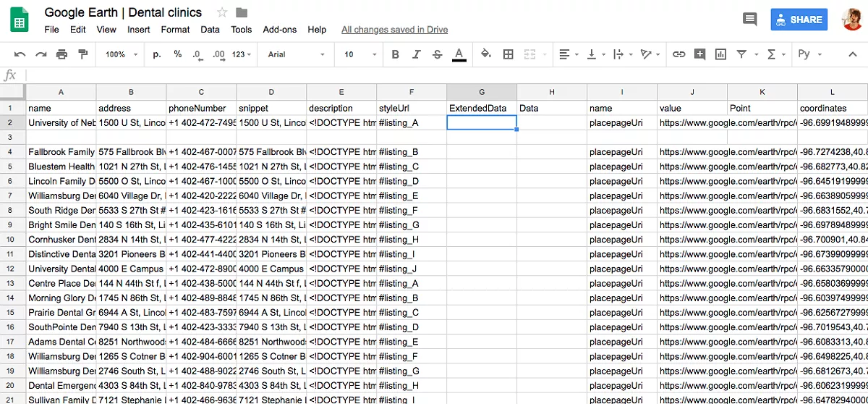Open the View menu
The height and width of the screenshot is (404, 868).
pyautogui.click(x=106, y=30)
